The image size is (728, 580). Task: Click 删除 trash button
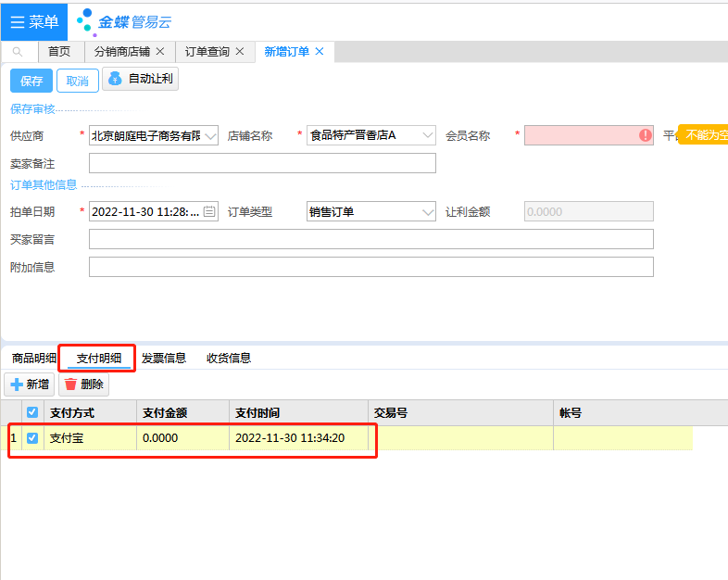coord(83,385)
